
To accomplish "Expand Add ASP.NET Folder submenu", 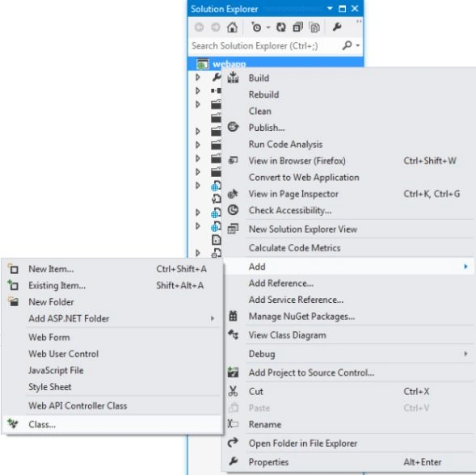I will pyautogui.click(x=112, y=319).
